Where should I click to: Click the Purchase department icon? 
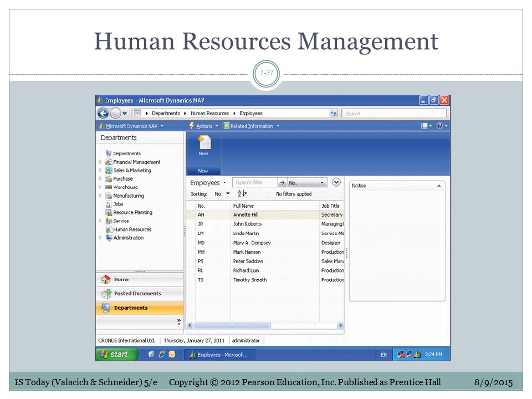tap(109, 178)
